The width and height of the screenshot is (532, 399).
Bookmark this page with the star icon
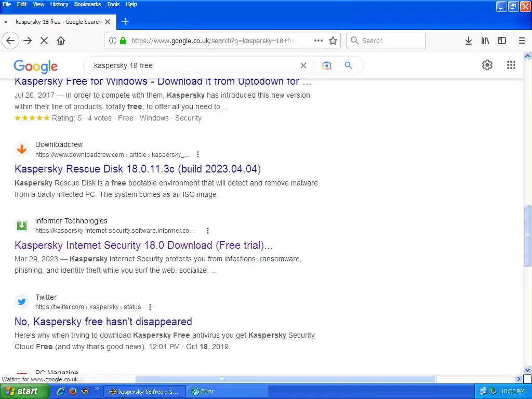point(333,41)
